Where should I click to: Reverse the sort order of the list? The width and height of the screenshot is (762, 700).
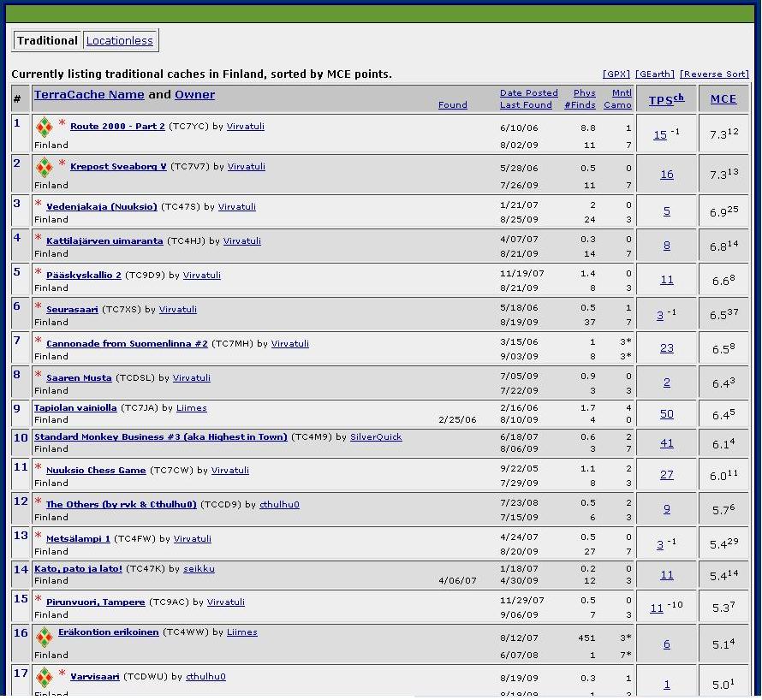point(714,74)
